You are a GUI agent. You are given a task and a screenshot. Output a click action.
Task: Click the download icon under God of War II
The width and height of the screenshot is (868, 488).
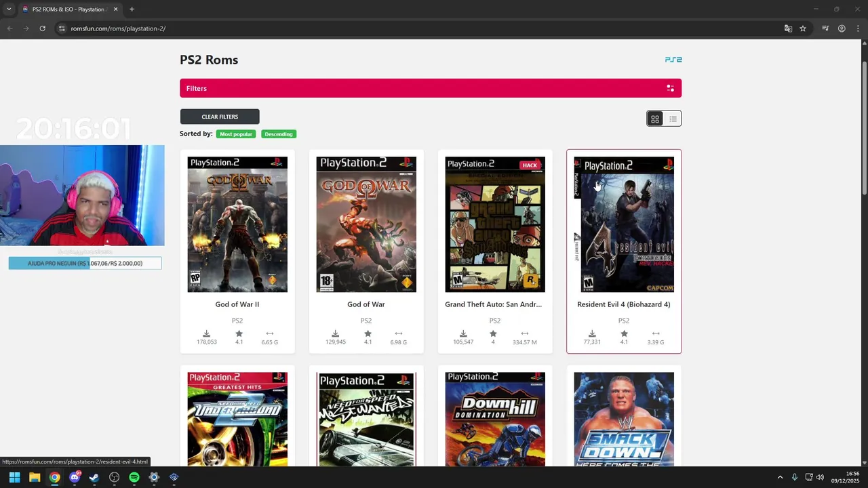[207, 333]
